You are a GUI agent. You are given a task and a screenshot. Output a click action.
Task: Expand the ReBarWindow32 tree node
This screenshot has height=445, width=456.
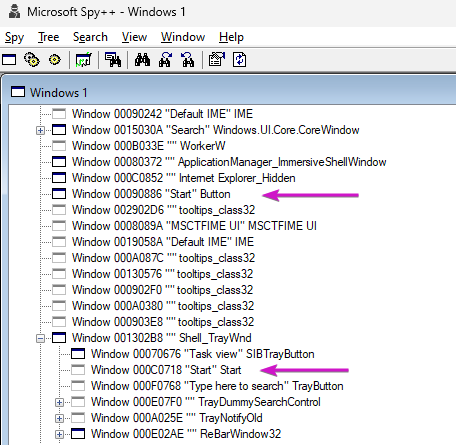(59, 434)
